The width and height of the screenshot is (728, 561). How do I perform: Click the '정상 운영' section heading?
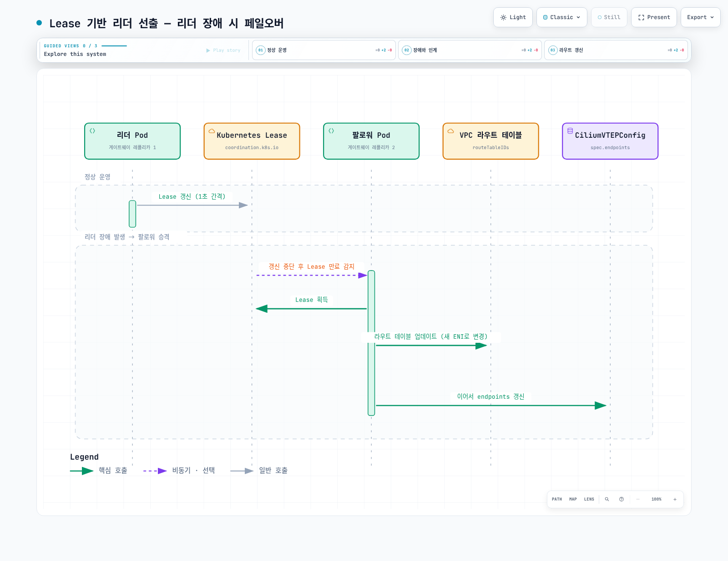(x=97, y=177)
